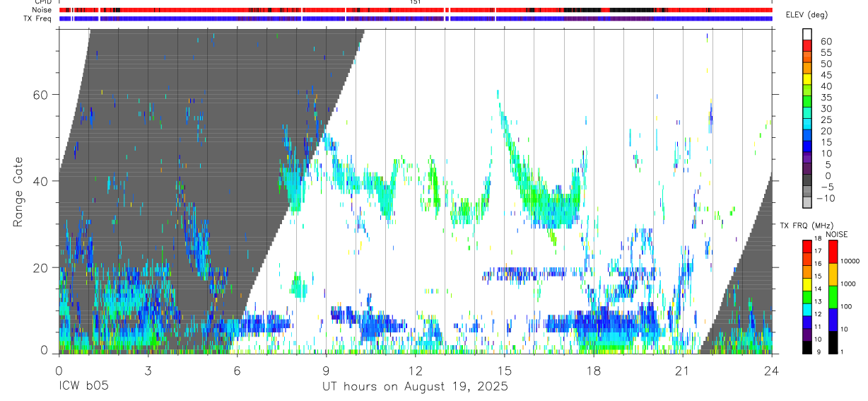
Task: Click the '12' tick label on the UT hours axis
Action: tap(415, 370)
